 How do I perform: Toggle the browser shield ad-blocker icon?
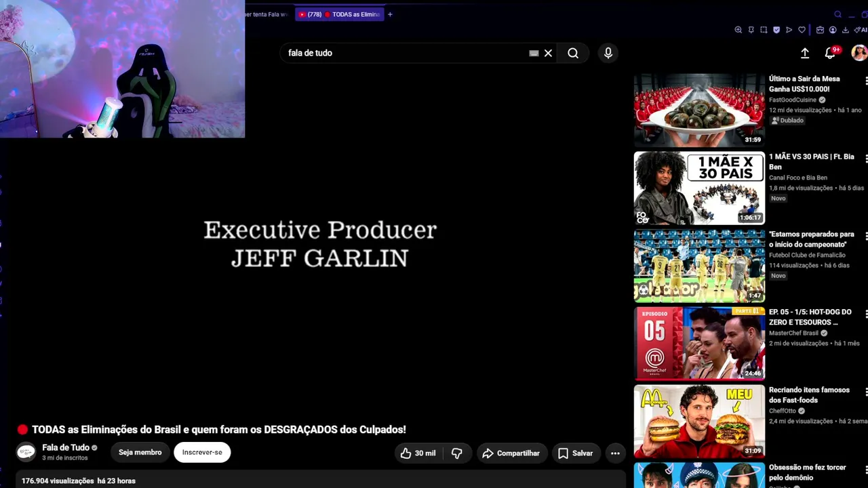(776, 30)
